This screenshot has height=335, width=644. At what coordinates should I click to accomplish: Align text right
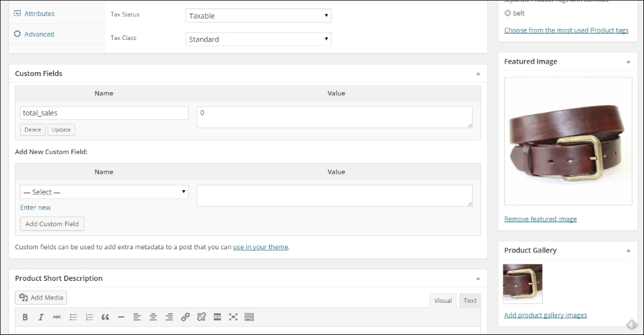pyautogui.click(x=169, y=317)
